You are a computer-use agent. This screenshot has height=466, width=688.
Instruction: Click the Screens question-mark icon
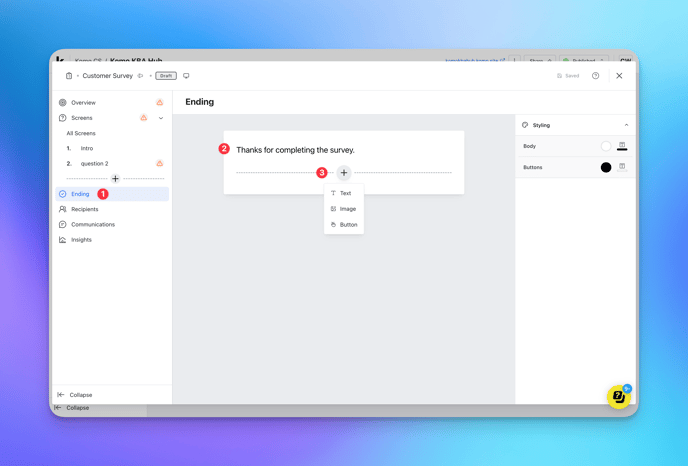click(63, 118)
